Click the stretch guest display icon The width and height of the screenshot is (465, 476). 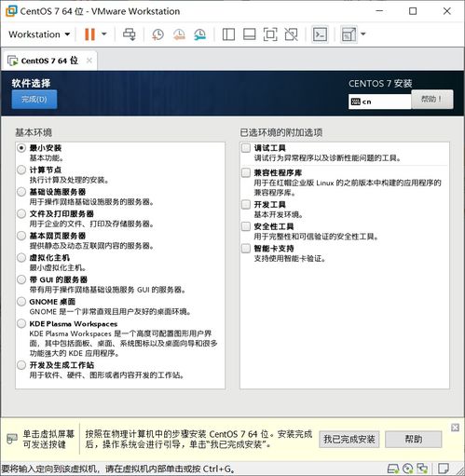349,34
